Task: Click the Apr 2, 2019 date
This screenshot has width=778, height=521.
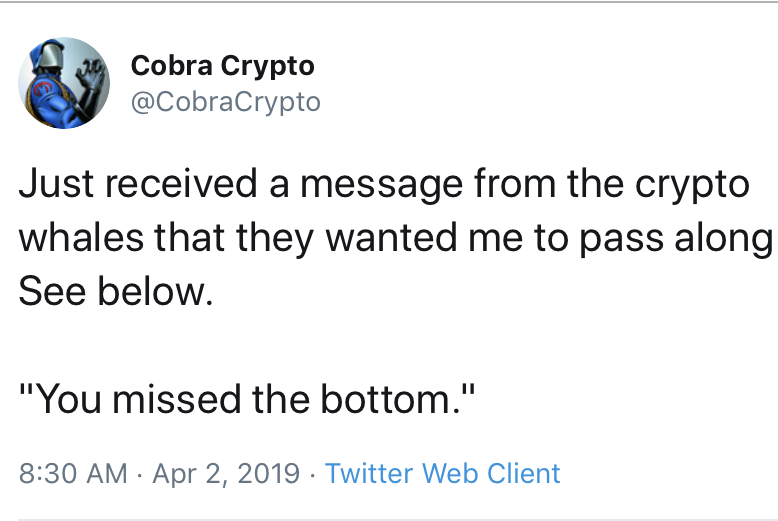Action: [x=226, y=473]
